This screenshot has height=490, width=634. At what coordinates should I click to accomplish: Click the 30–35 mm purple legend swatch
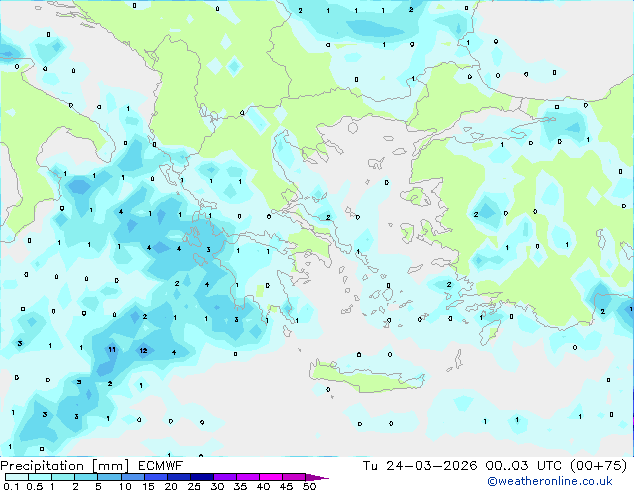pos(224,477)
